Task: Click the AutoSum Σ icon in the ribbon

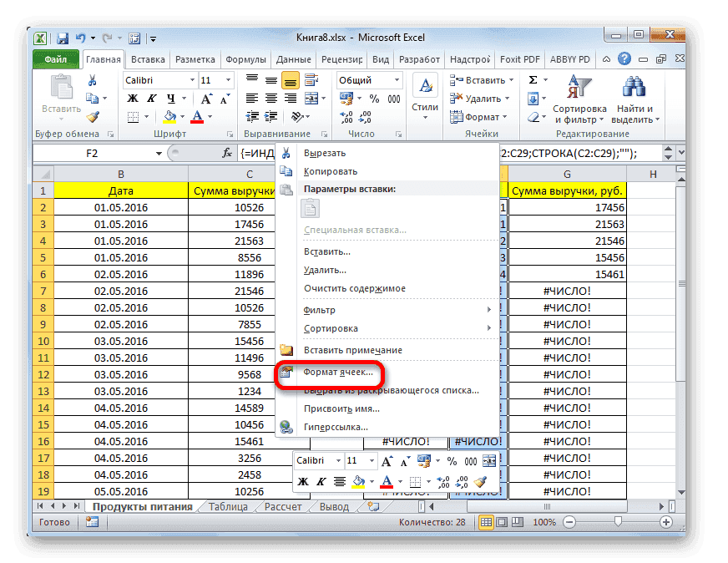Action: tap(533, 80)
